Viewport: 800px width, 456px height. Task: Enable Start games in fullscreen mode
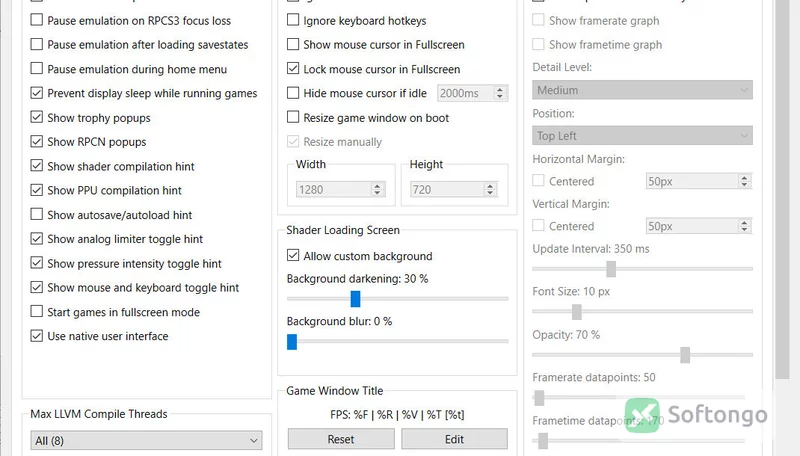tap(36, 312)
